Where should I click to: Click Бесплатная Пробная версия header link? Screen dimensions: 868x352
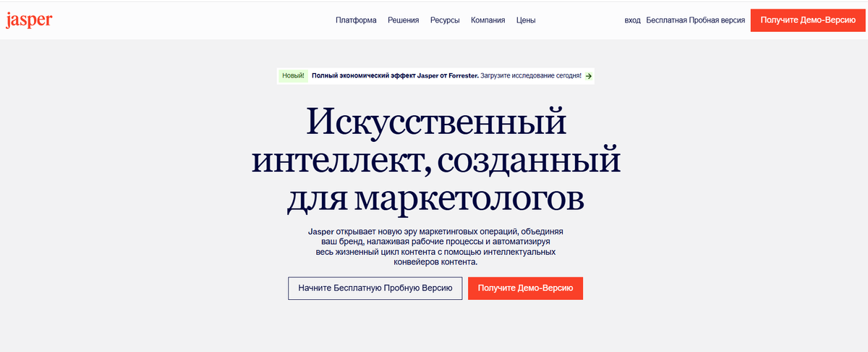point(696,20)
